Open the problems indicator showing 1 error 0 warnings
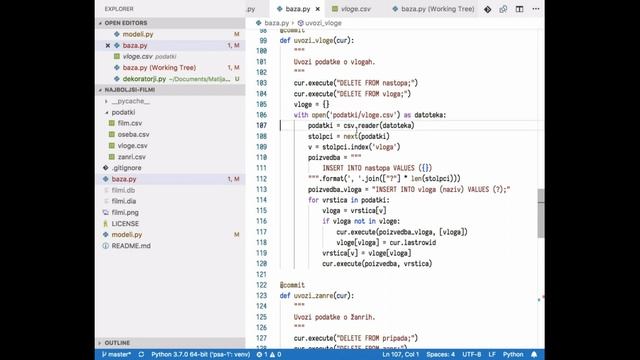The width and height of the screenshot is (640, 360). tap(269, 354)
